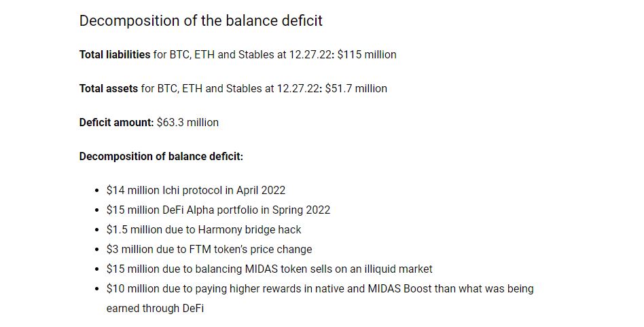Click the MIDAS token sells bullet line
644x327 pixels.
click(x=270, y=269)
